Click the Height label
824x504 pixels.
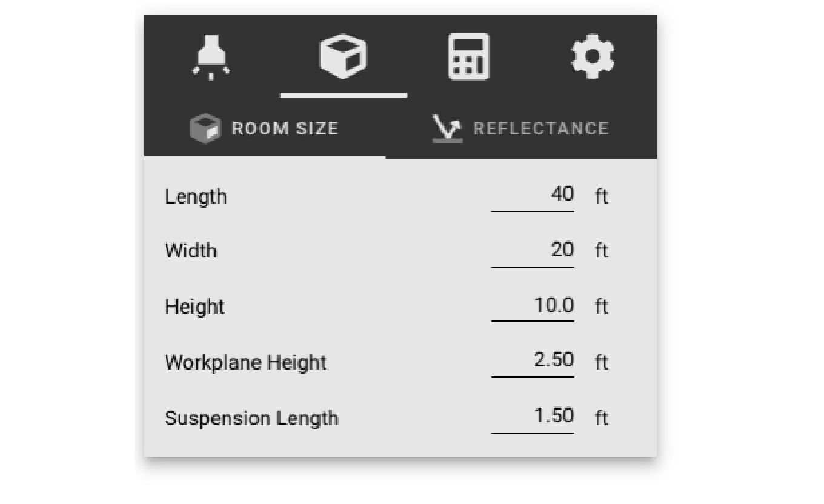tap(194, 307)
